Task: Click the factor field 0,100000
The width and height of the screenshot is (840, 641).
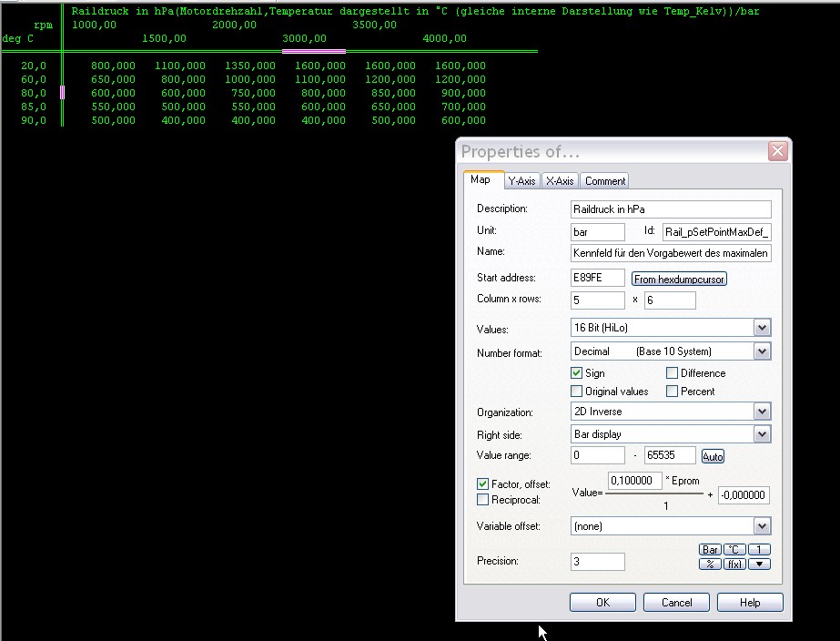Action: 635,481
